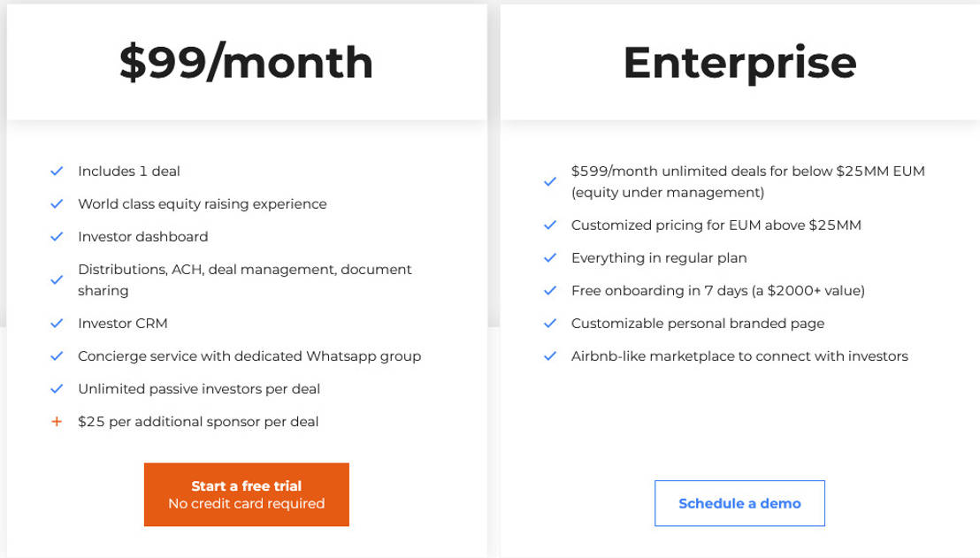This screenshot has height=558, width=980.
Task: Select the "Enterprise" plan heading
Action: (x=740, y=62)
